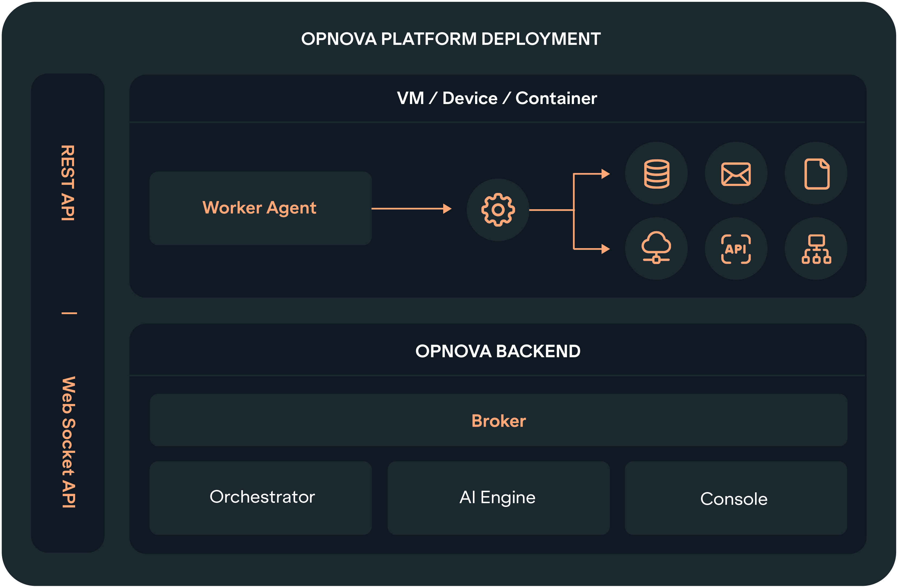Click the OPNOVA BACKEND heading
The width and height of the screenshot is (898, 588).
[498, 351]
